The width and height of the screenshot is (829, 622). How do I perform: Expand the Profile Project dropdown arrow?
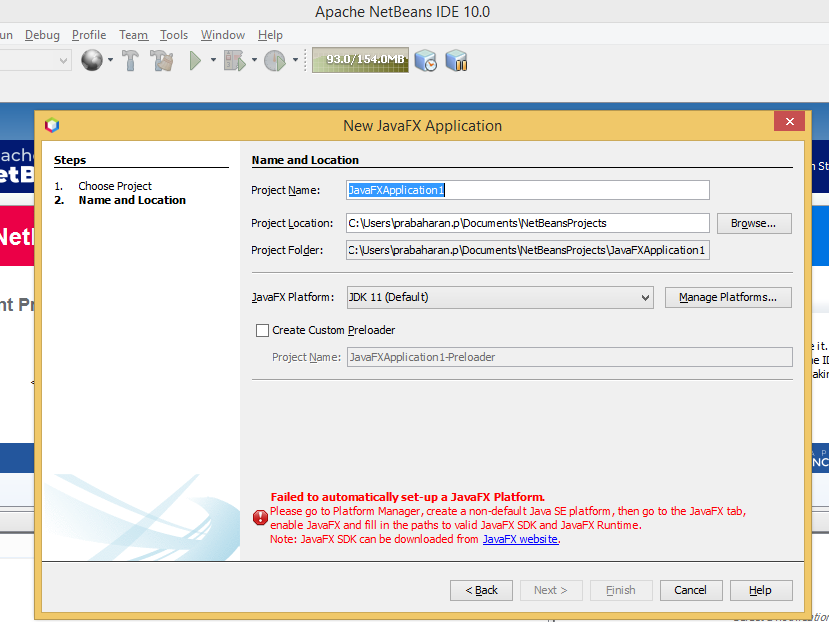coord(295,60)
